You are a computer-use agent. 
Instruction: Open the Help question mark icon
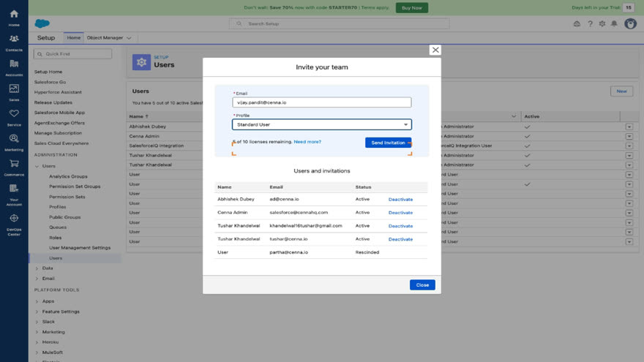590,24
